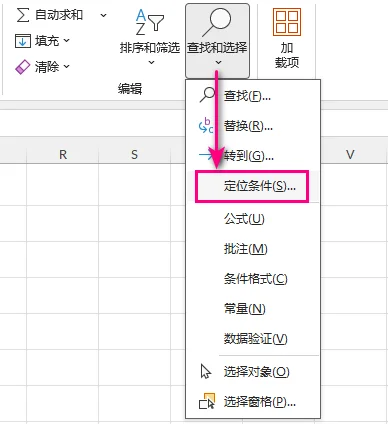
Task: Open the 加载项 add-ins icon
Action: click(287, 22)
